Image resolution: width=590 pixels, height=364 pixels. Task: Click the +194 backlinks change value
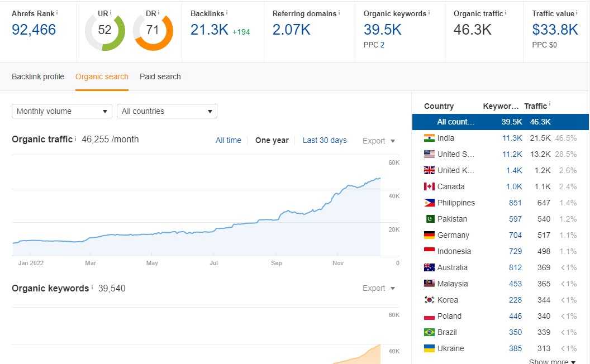241,32
